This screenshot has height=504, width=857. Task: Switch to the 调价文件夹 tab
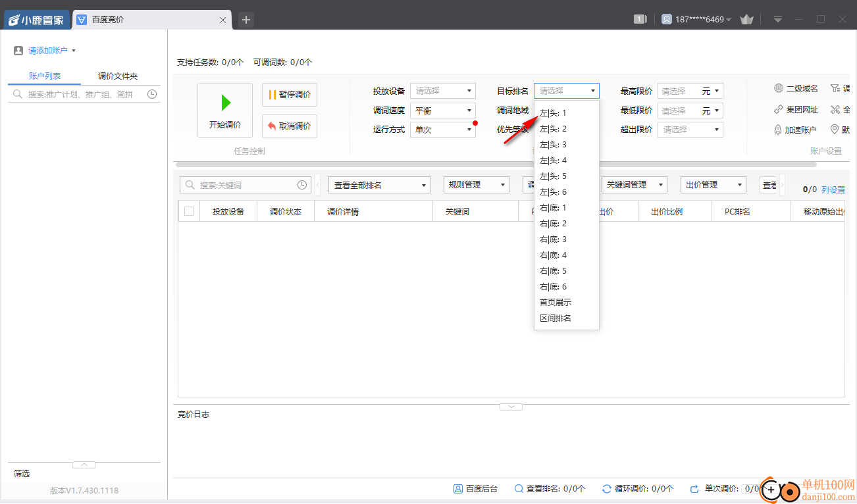coord(118,76)
